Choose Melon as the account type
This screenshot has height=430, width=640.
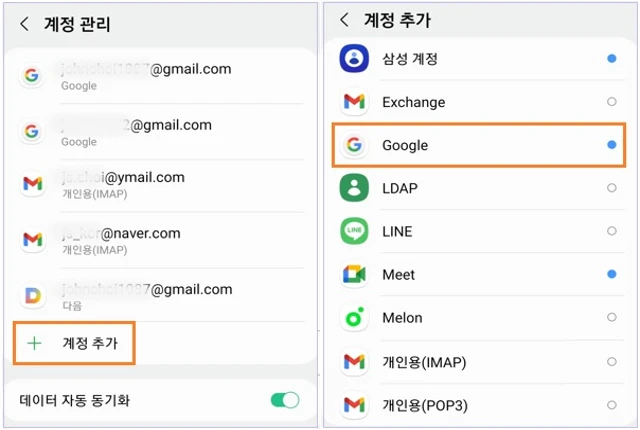coord(402,318)
